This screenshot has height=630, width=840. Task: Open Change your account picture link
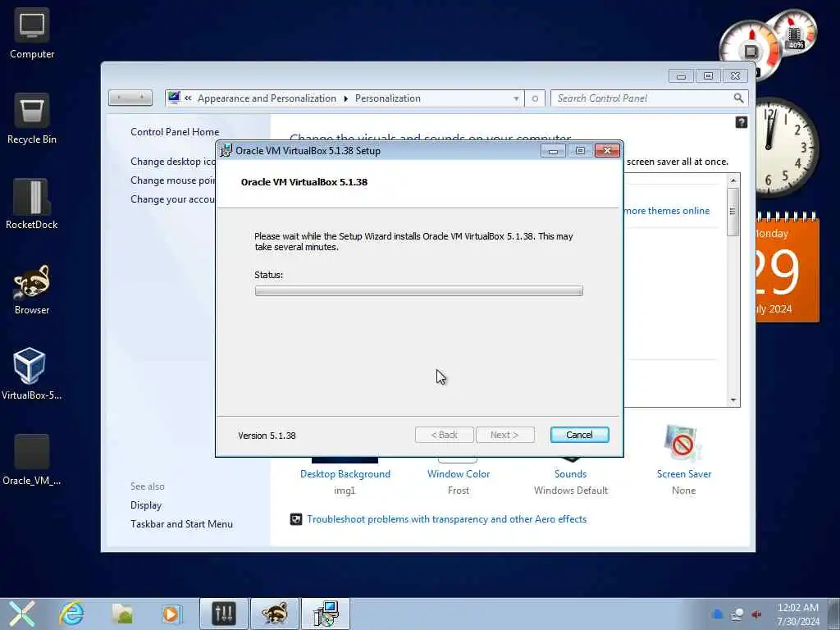point(172,199)
